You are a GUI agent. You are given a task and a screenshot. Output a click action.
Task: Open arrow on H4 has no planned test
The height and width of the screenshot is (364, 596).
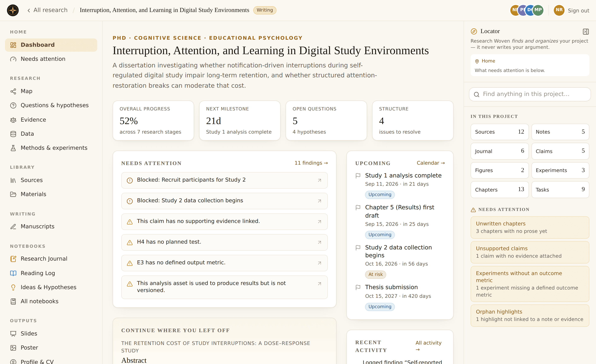pyautogui.click(x=319, y=242)
